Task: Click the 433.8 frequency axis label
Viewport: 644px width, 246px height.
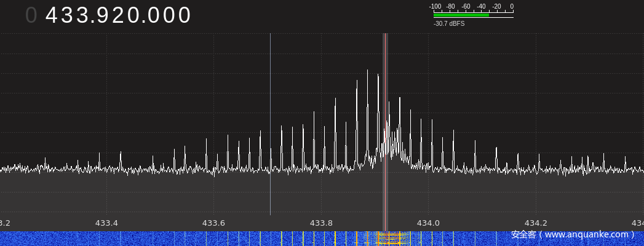Action: 321,223
